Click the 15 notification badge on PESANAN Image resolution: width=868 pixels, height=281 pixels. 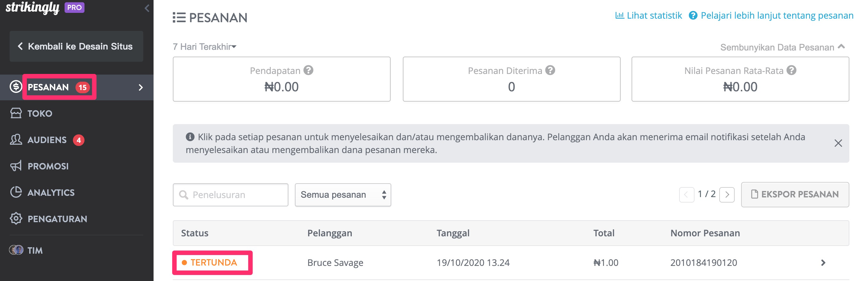(x=83, y=87)
